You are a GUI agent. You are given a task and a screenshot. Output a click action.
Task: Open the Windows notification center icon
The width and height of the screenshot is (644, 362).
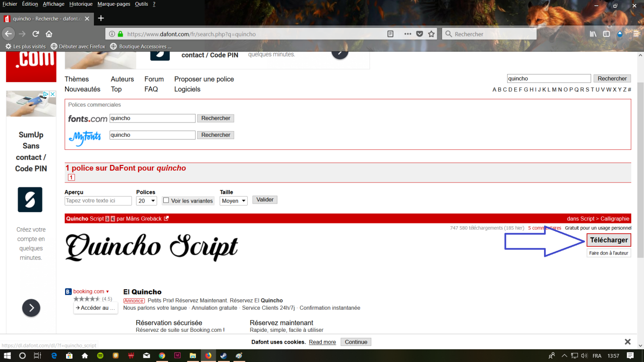click(x=630, y=356)
